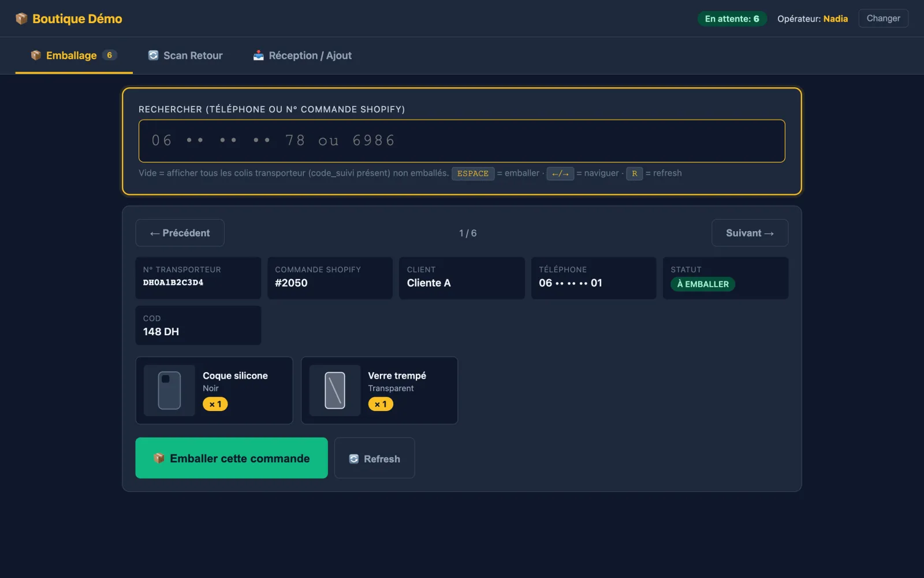Open the Réception / Ajout tab

pos(302,55)
